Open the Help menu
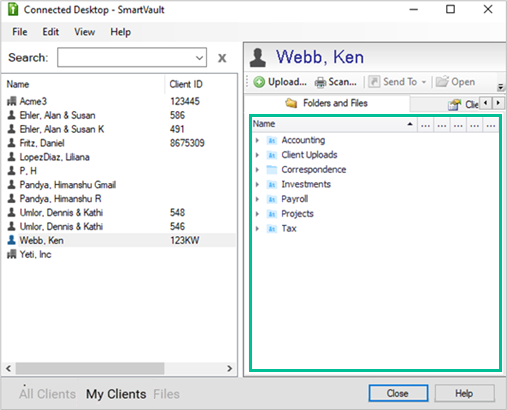Viewport: 507px width, 410px height. (120, 32)
